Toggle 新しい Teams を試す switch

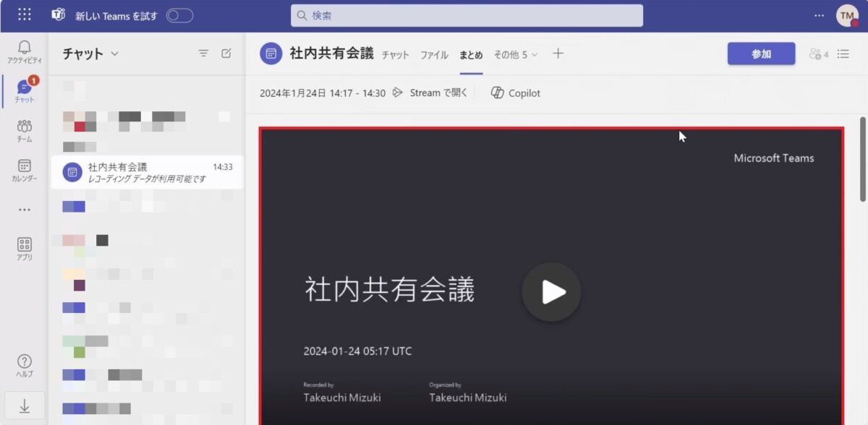(179, 14)
